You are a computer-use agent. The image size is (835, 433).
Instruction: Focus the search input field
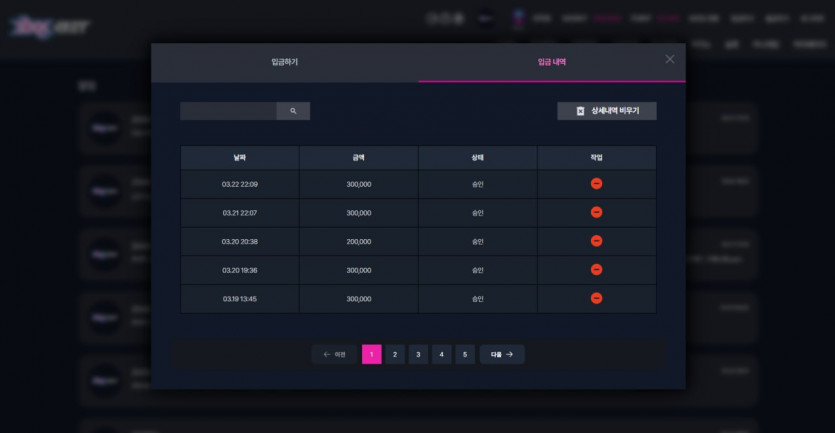[x=228, y=111]
